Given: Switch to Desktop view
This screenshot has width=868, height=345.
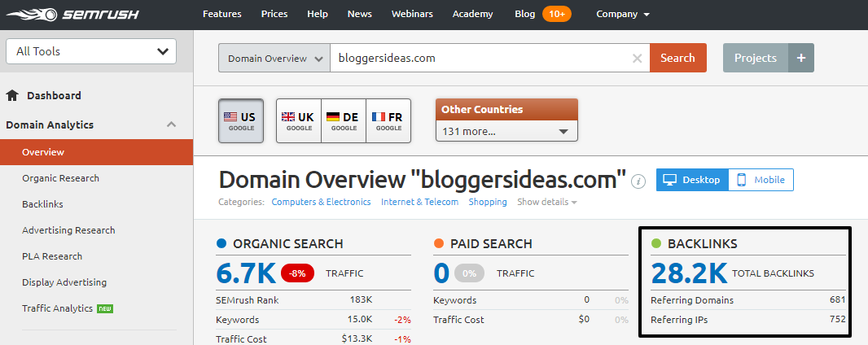Looking at the screenshot, I should point(692,180).
